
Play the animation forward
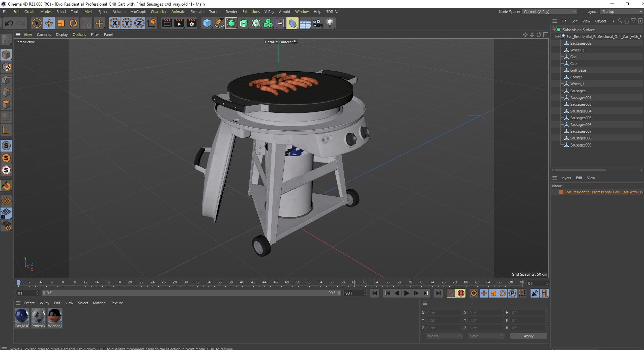407,293
